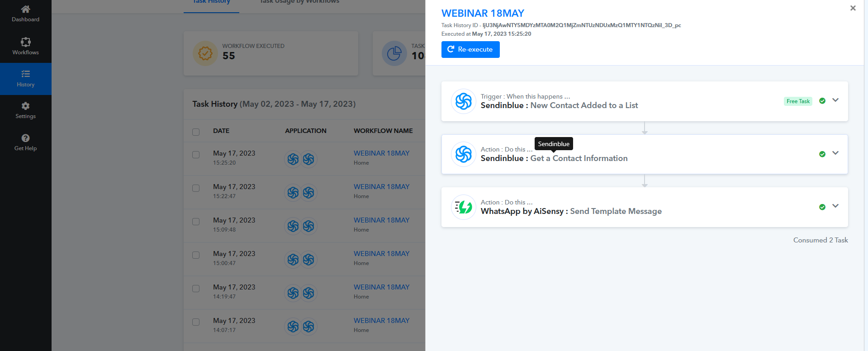The width and height of the screenshot is (868, 351).
Task: Open the Dashboard from the sidebar
Action: pos(25,14)
